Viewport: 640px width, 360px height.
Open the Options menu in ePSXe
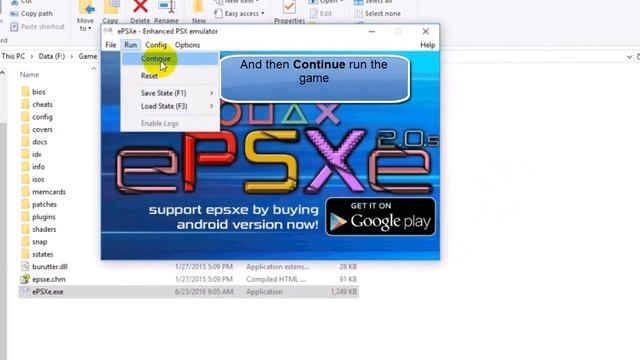(187, 45)
